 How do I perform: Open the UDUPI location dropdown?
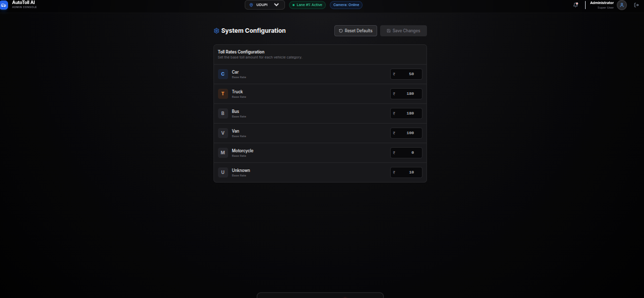pyautogui.click(x=265, y=5)
